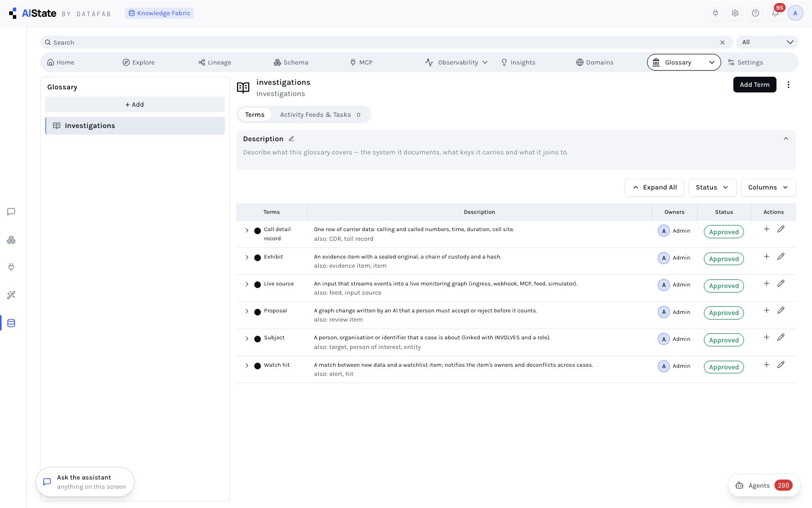Viewport: 812px width, 508px height.
Task: Open the chat icon in left sidebar
Action: [11, 212]
